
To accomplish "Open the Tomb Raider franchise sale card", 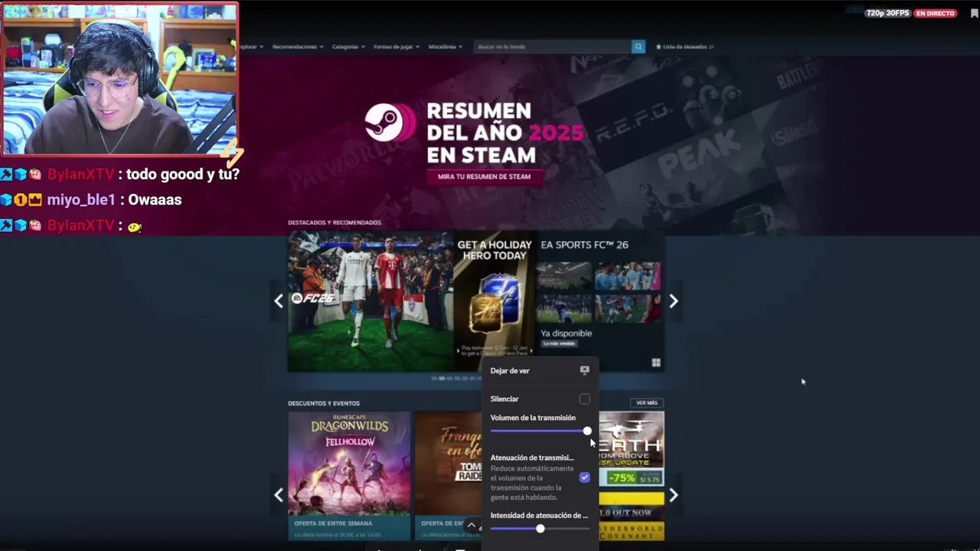I will point(449,475).
